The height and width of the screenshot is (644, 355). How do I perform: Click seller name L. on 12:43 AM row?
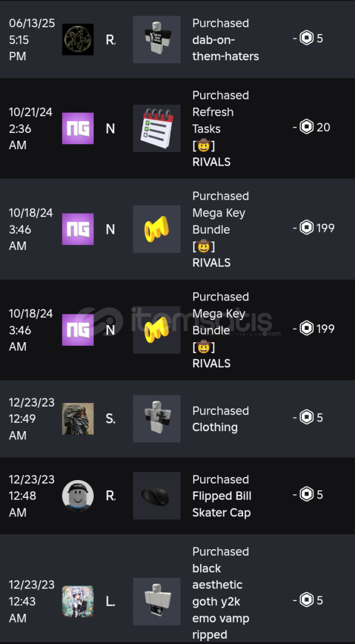coord(110,602)
